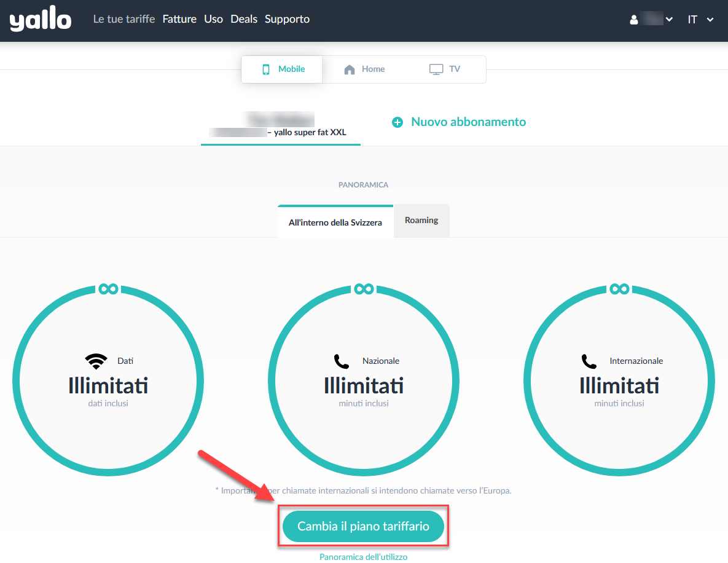Click the infinity symbol atop Dati circle
The width and height of the screenshot is (728, 563).
coord(108,289)
